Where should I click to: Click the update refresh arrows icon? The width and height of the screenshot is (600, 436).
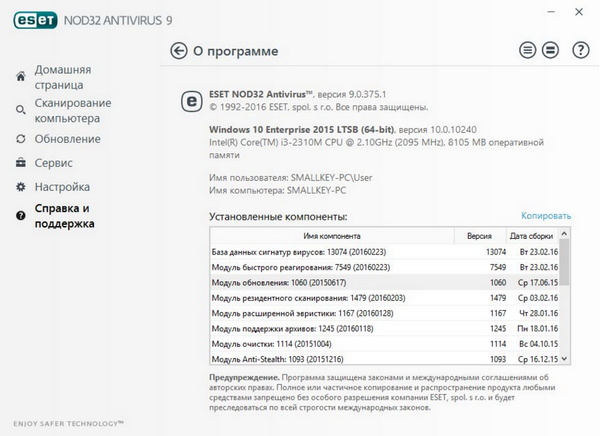[20, 138]
